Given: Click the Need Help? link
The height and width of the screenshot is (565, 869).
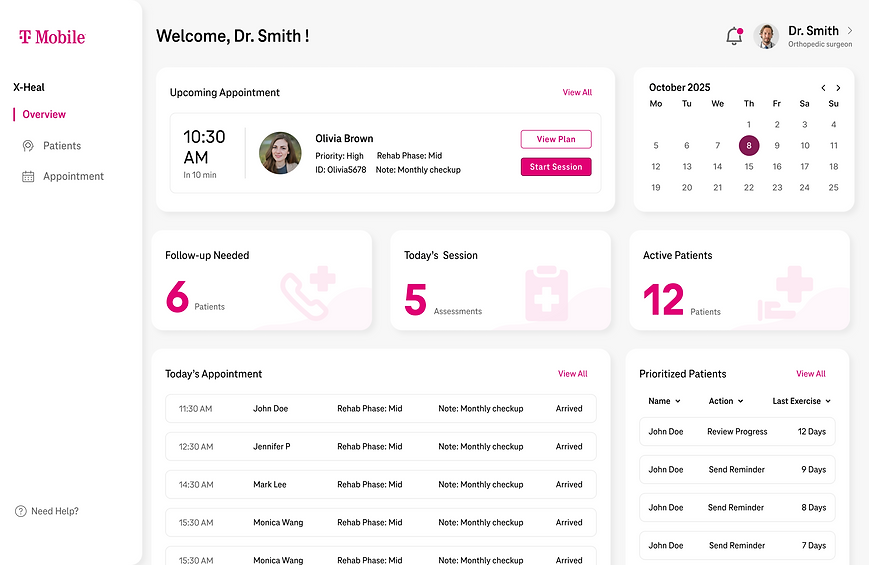Looking at the screenshot, I should [x=55, y=511].
